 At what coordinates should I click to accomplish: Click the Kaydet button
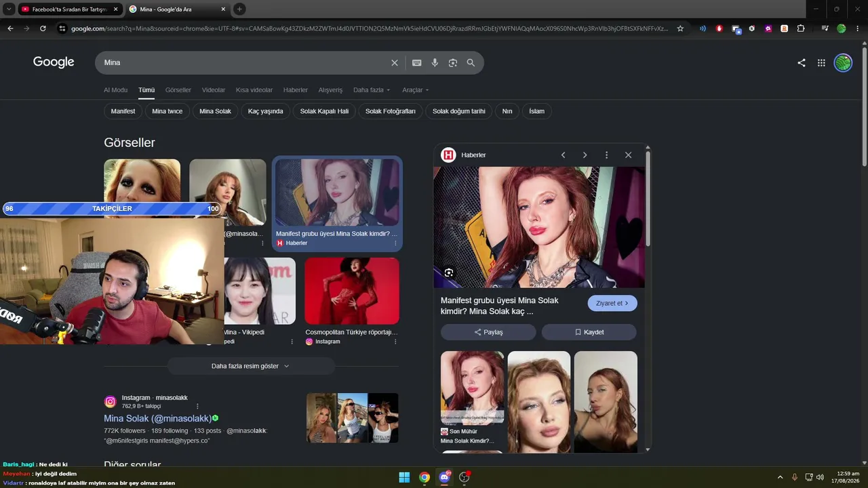pyautogui.click(x=589, y=332)
